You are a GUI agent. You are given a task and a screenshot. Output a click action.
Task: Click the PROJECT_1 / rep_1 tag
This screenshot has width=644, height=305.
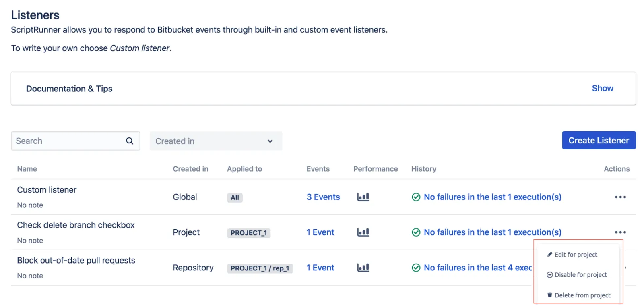(x=260, y=268)
